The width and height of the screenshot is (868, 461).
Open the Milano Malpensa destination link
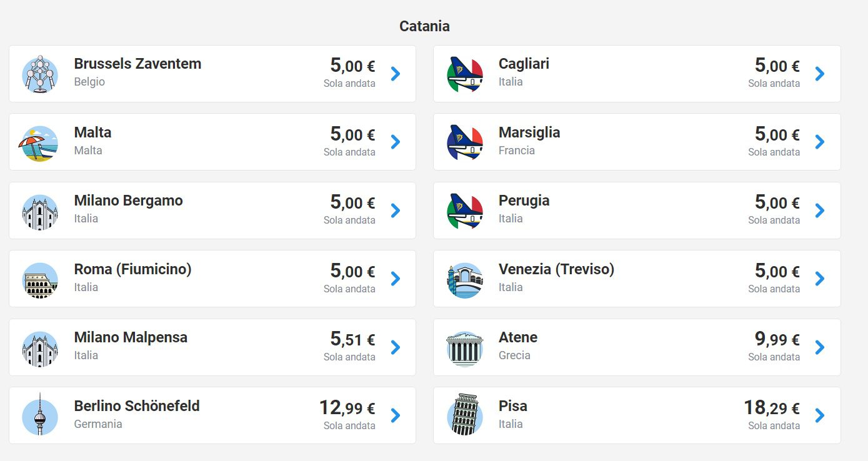click(211, 347)
